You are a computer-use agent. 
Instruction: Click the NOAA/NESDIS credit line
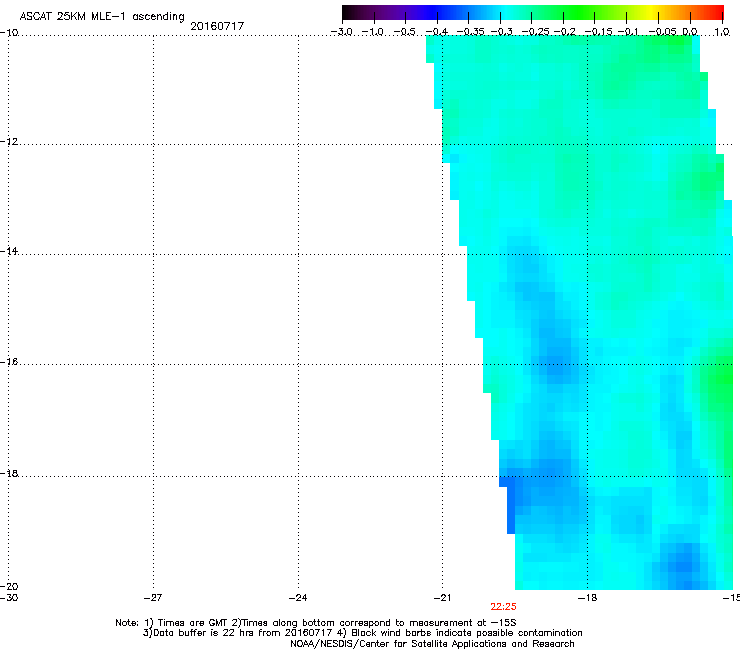pyautogui.click(x=432, y=644)
